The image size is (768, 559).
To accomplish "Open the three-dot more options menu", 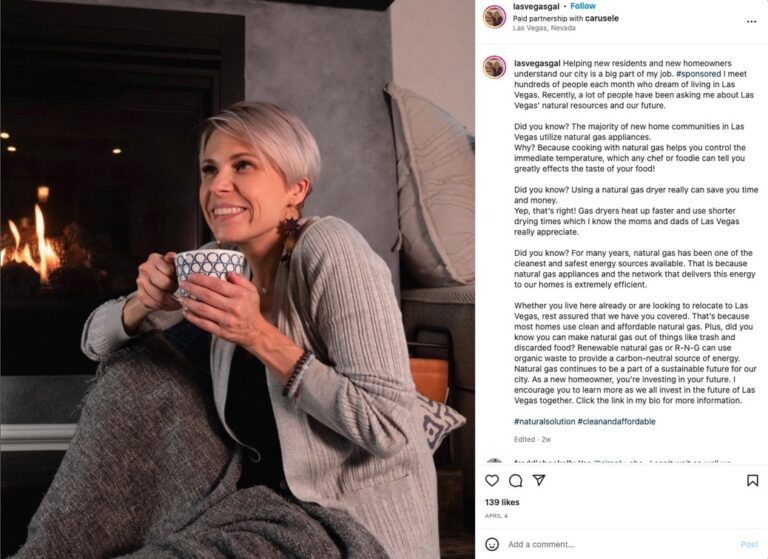I will (x=751, y=22).
